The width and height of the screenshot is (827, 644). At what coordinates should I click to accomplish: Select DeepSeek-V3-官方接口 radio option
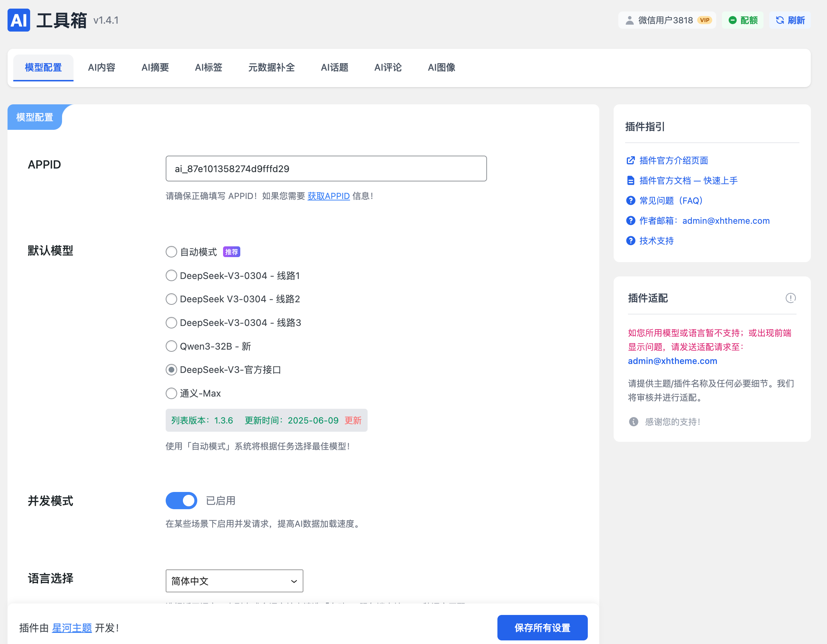click(171, 370)
